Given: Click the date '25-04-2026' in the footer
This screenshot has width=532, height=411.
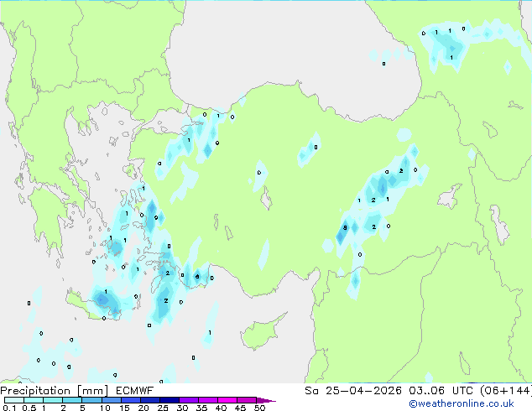Looking at the screenshot, I should [x=363, y=391].
